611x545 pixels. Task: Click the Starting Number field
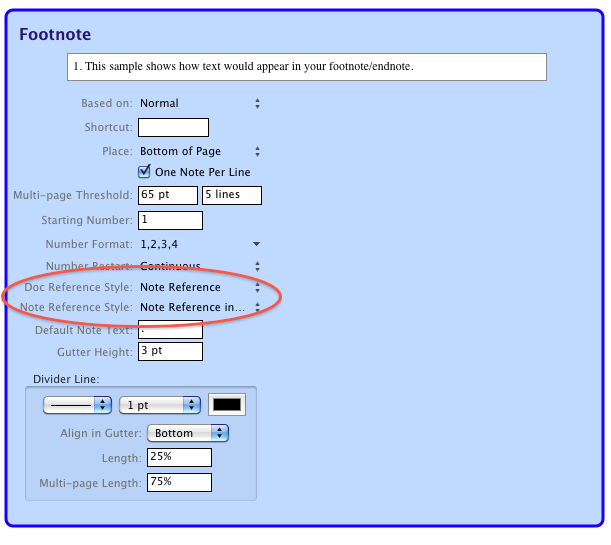tap(169, 220)
